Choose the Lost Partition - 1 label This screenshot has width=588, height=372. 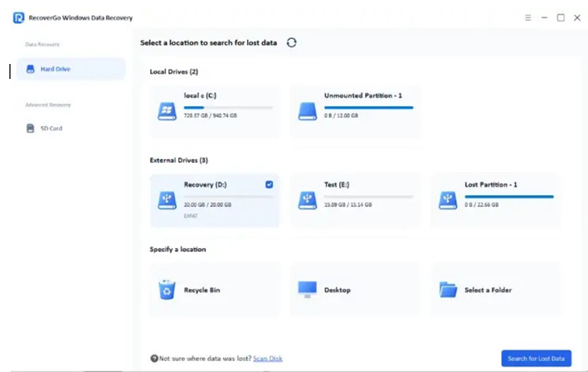pyautogui.click(x=491, y=184)
